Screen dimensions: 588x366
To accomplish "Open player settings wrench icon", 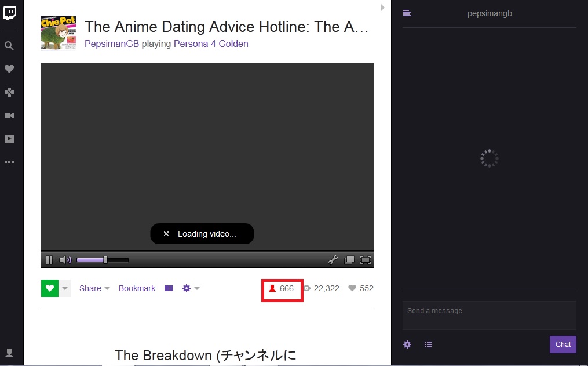I will [x=333, y=260].
